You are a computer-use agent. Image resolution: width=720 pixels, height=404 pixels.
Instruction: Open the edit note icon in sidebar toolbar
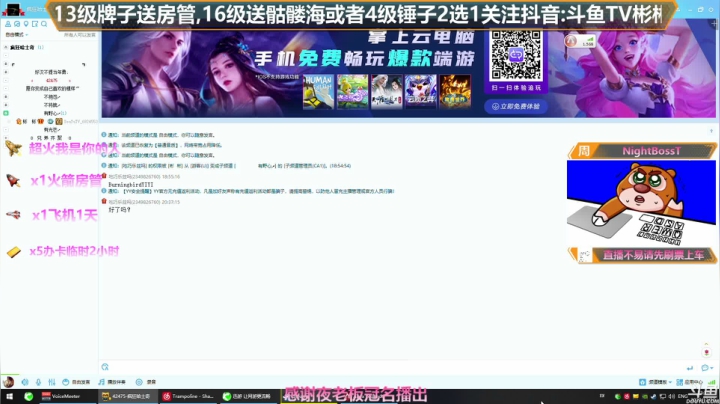point(35,24)
